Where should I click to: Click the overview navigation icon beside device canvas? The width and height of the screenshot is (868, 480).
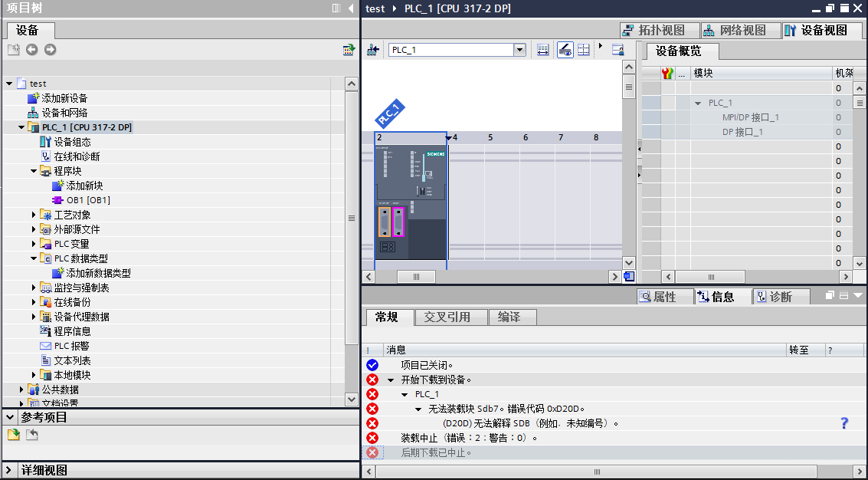pyautogui.click(x=629, y=276)
